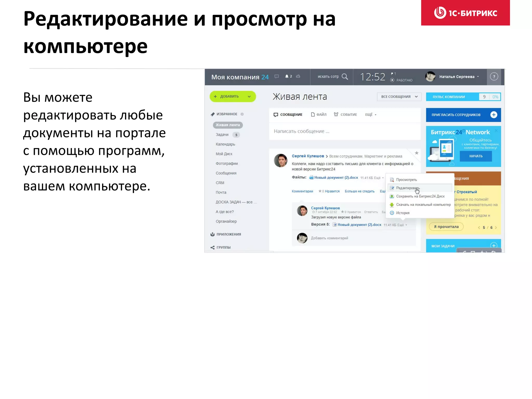Open notifications bell showing 2

coord(288,76)
